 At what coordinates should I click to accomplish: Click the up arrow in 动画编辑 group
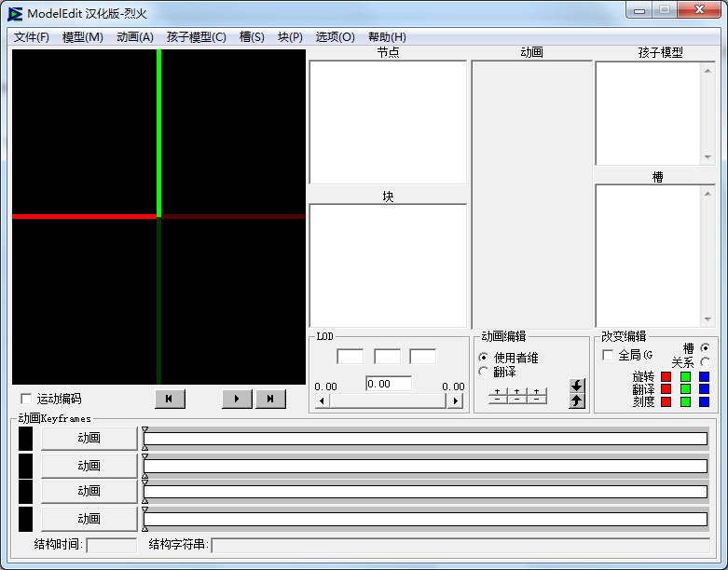pos(577,401)
